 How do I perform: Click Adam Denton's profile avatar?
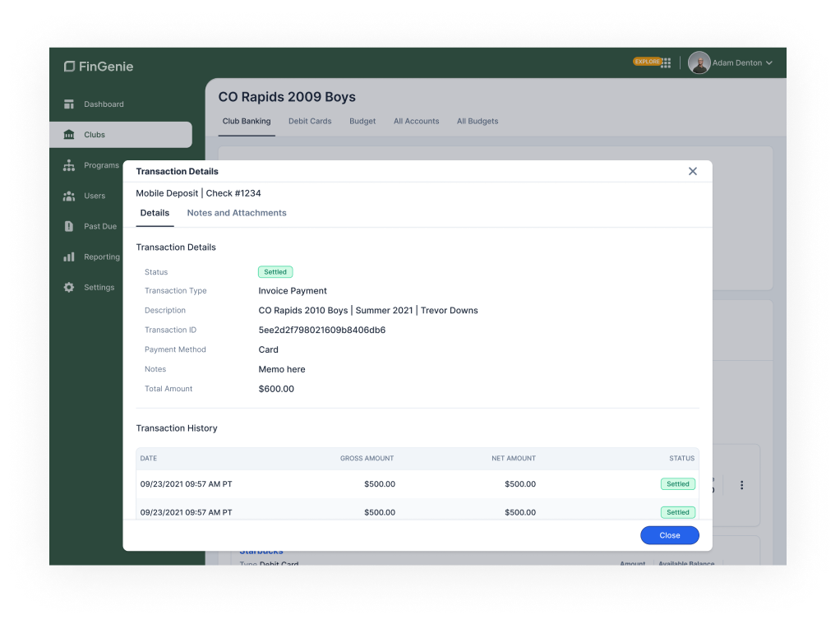coord(699,62)
